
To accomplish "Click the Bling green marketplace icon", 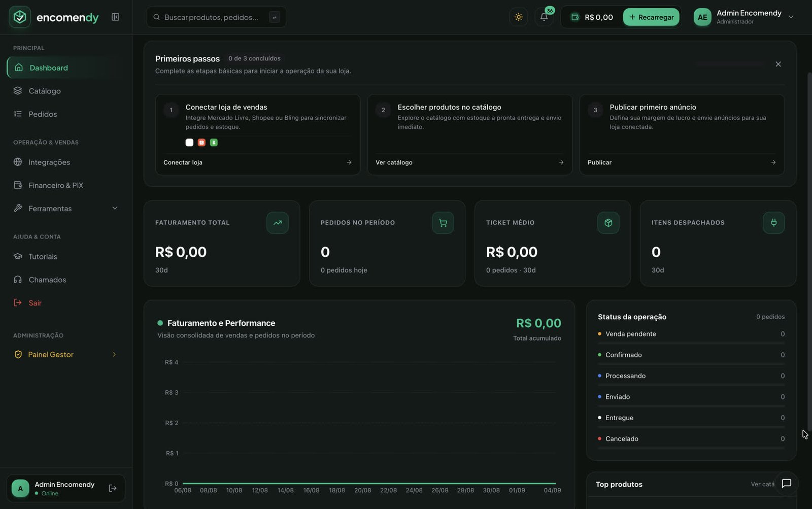I will point(214,143).
